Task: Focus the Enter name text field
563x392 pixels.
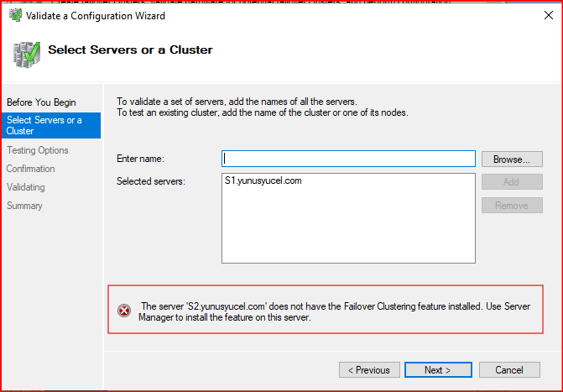Action: tap(348, 159)
